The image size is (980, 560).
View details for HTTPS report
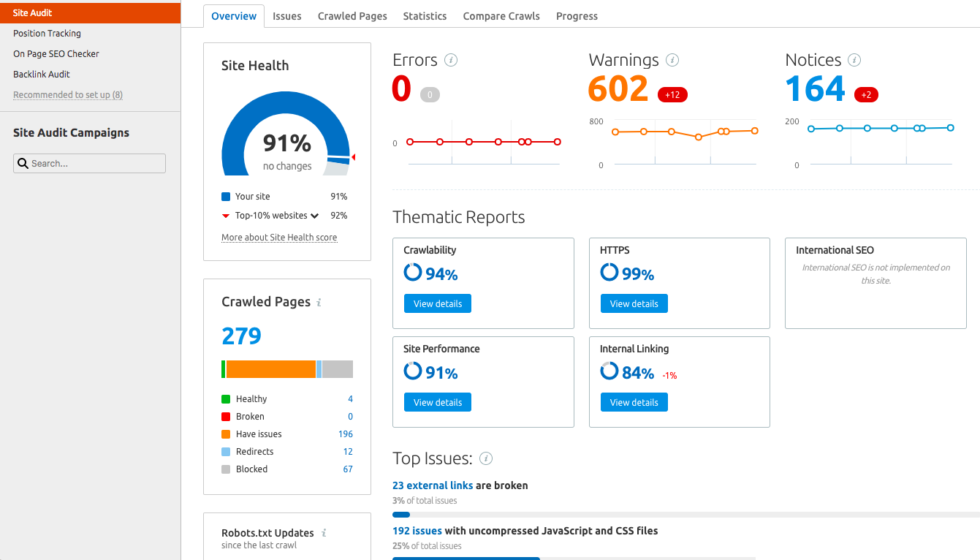pos(634,303)
